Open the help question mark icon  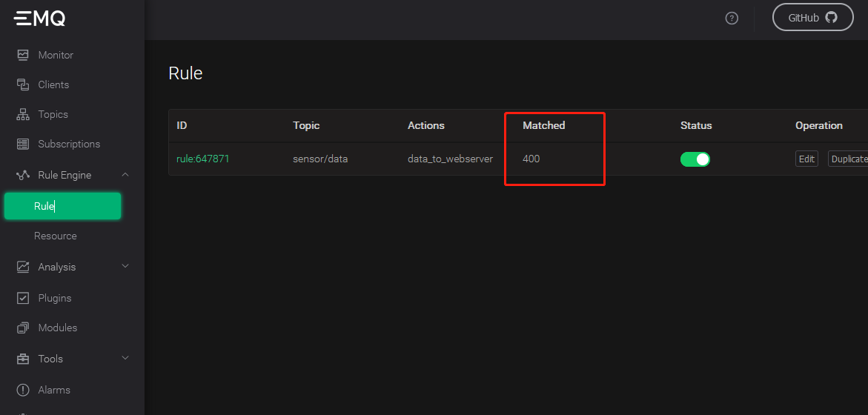[732, 19]
